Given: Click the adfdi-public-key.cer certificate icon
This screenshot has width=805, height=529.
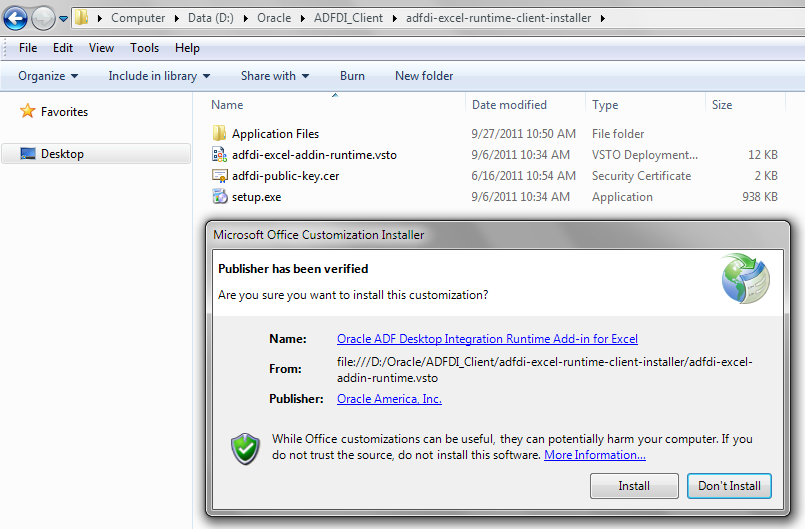Looking at the screenshot, I should point(220,176).
